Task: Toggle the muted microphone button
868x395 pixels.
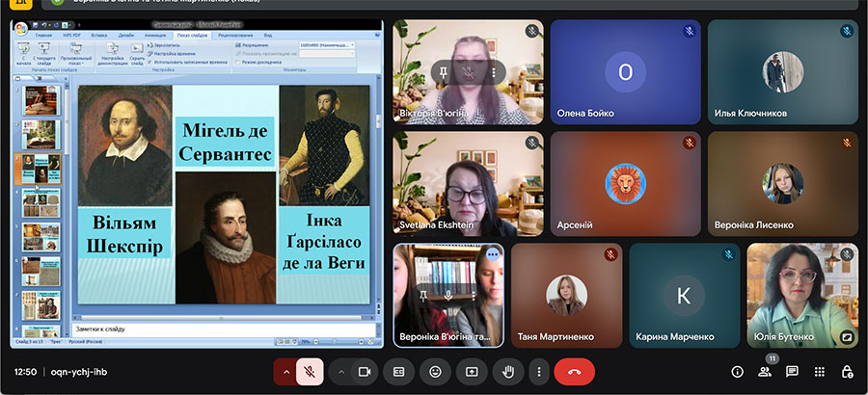Action: tap(310, 372)
